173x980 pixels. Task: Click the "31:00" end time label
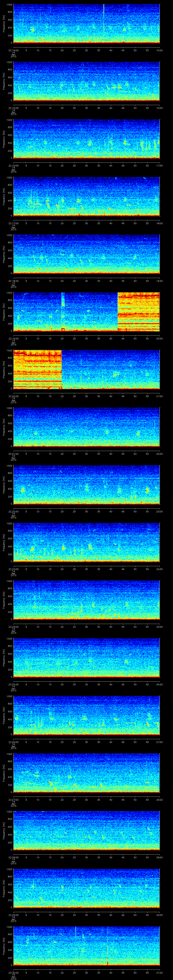pos(160,972)
